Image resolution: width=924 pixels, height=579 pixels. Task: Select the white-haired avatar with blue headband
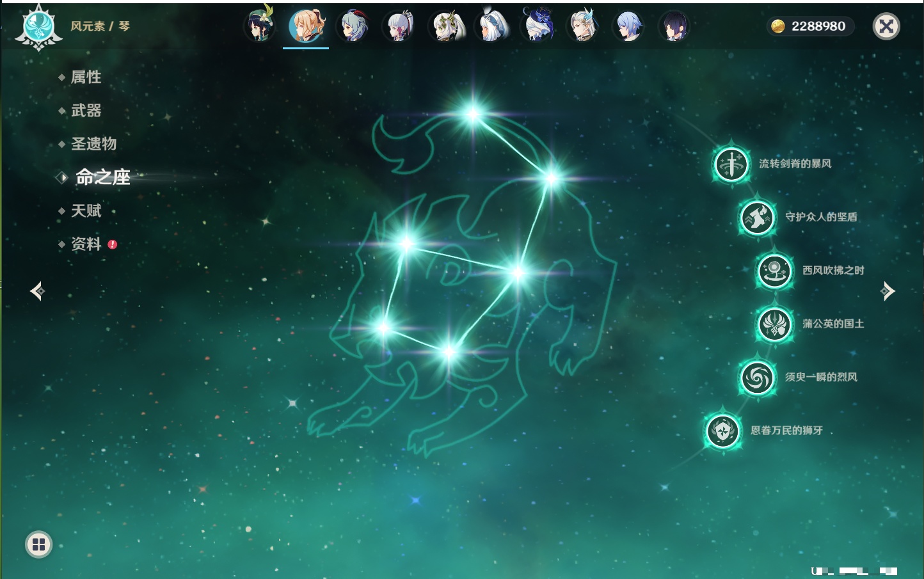point(491,26)
